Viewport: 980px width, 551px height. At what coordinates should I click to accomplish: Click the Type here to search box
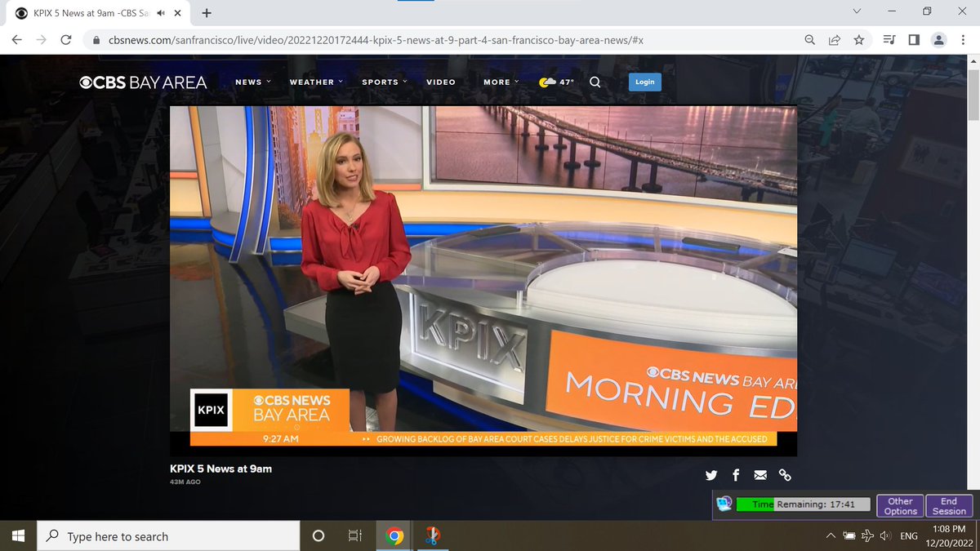point(169,536)
